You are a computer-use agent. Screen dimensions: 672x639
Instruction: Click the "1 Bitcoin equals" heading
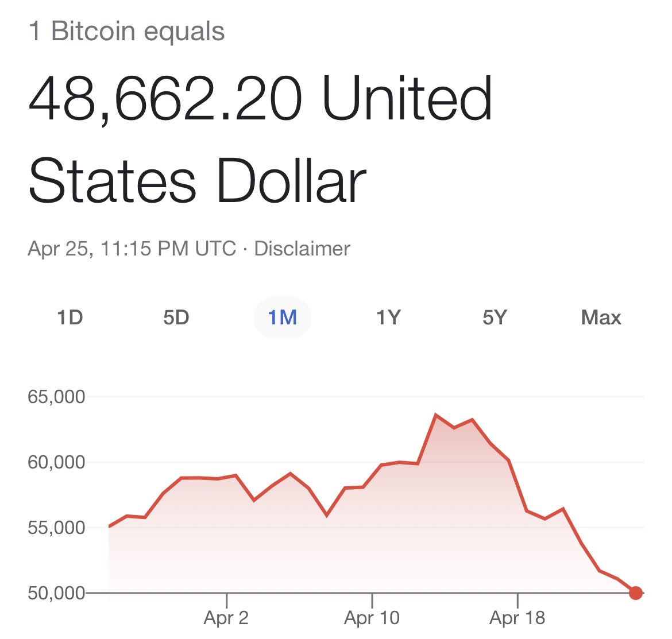126,31
